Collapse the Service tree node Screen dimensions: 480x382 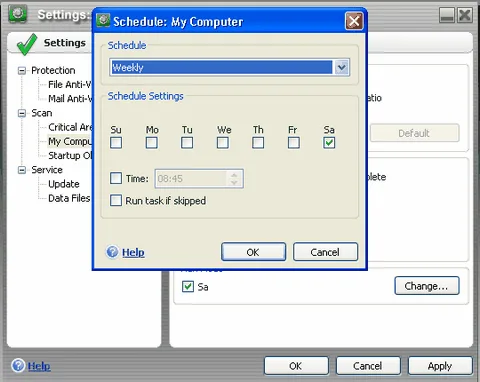pyautogui.click(x=22, y=170)
